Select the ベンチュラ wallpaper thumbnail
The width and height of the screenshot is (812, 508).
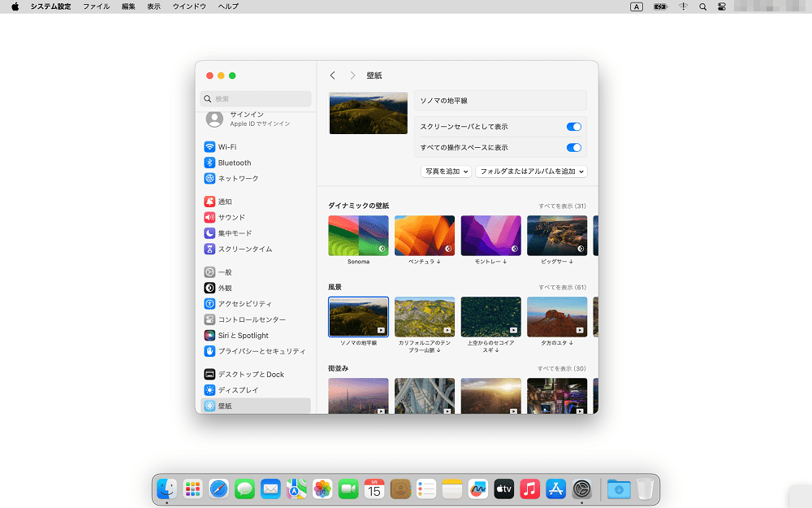[425, 236]
